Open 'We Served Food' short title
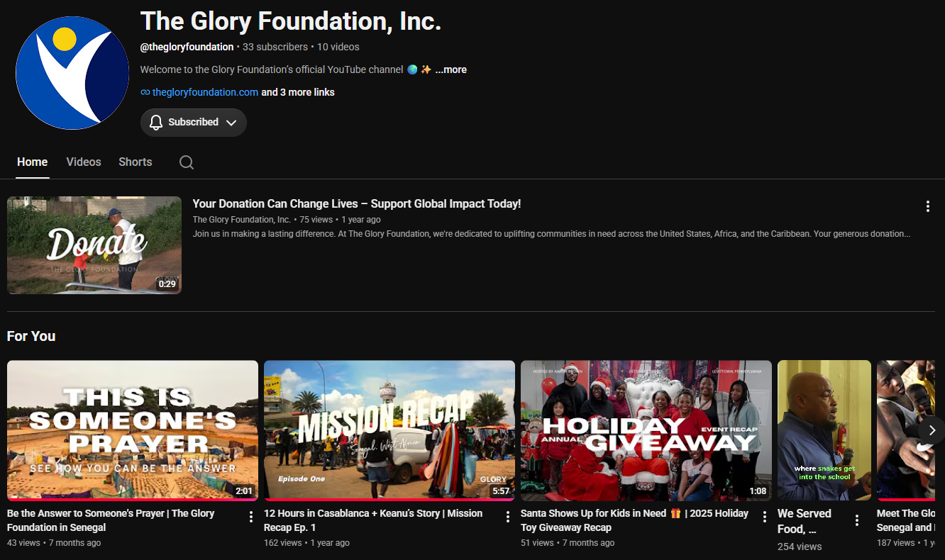This screenshot has height=560, width=945. [805, 521]
